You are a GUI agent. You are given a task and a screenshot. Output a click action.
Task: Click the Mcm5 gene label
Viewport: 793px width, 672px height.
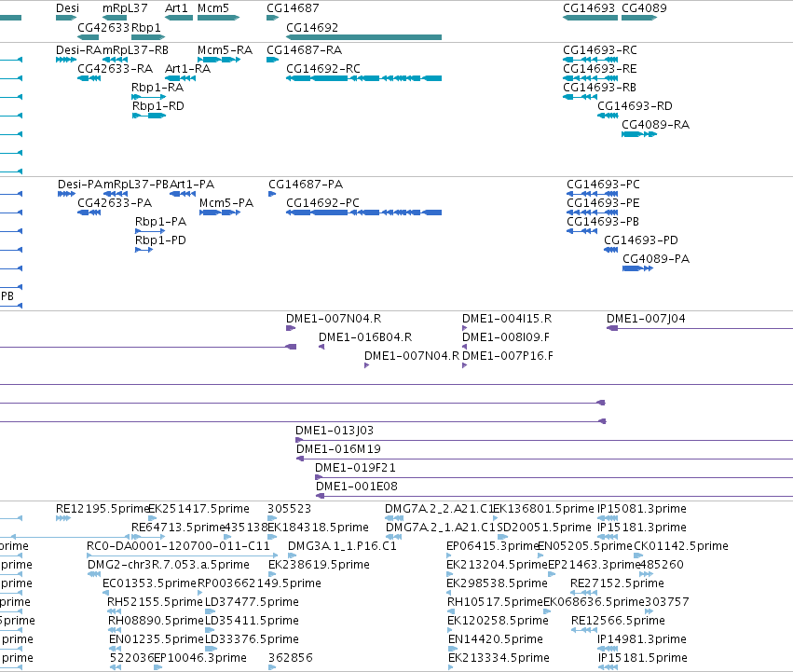[x=212, y=8]
